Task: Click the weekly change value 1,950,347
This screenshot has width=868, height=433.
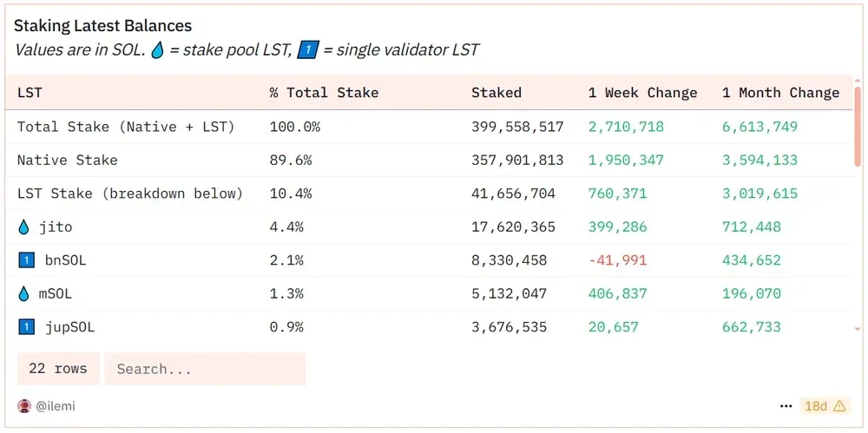Action: point(626,161)
